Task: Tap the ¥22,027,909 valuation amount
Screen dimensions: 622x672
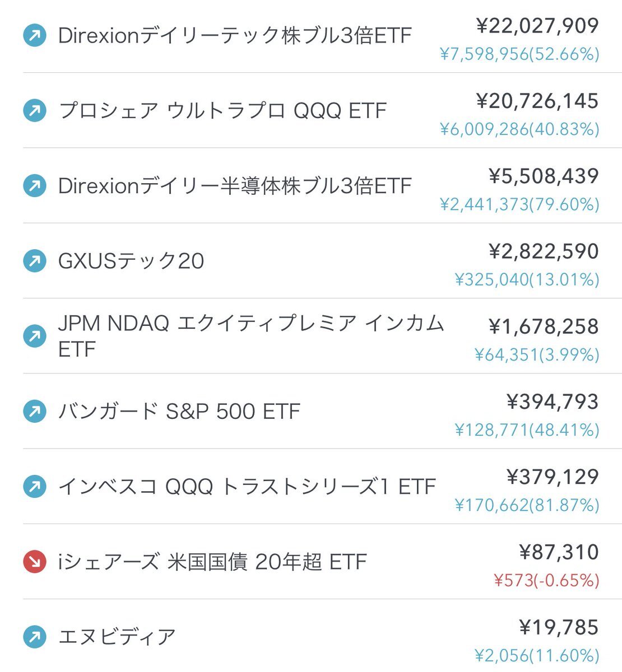Action: [x=537, y=26]
